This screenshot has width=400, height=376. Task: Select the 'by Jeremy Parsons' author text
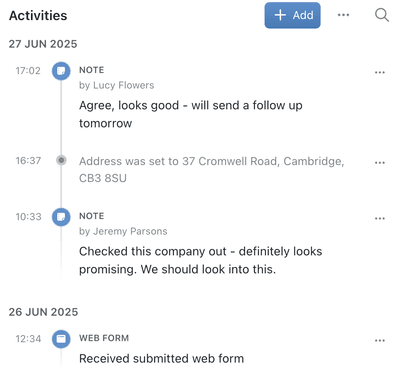coord(123,231)
